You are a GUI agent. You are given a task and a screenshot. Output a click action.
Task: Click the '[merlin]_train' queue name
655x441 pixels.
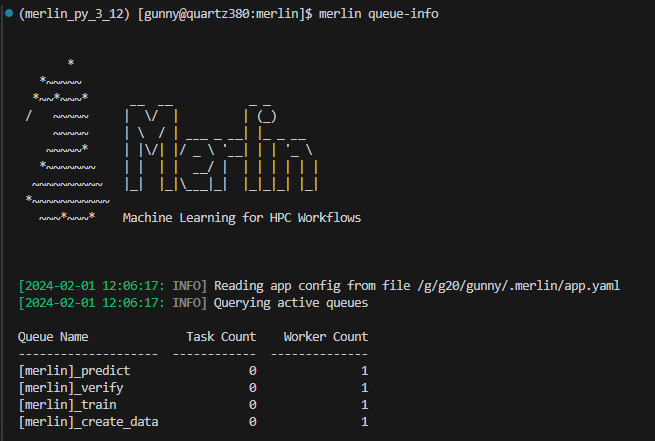click(67, 405)
